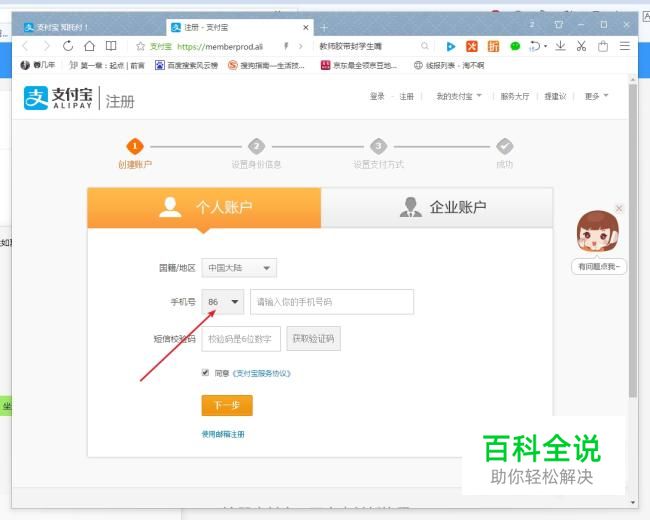650x520 pixels.
Task: Open the 淘不啊 bookmark
Action: point(449,65)
